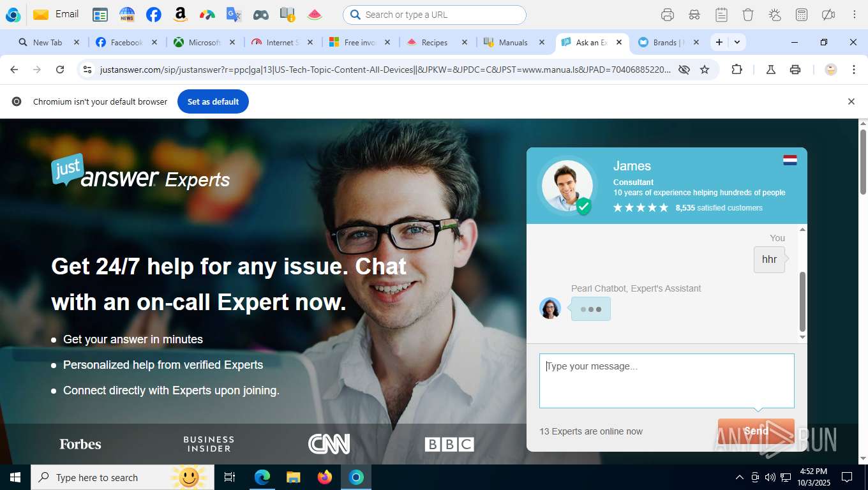Switch to the New Tab tab
Screen dimensions: 868x490
tap(48, 43)
